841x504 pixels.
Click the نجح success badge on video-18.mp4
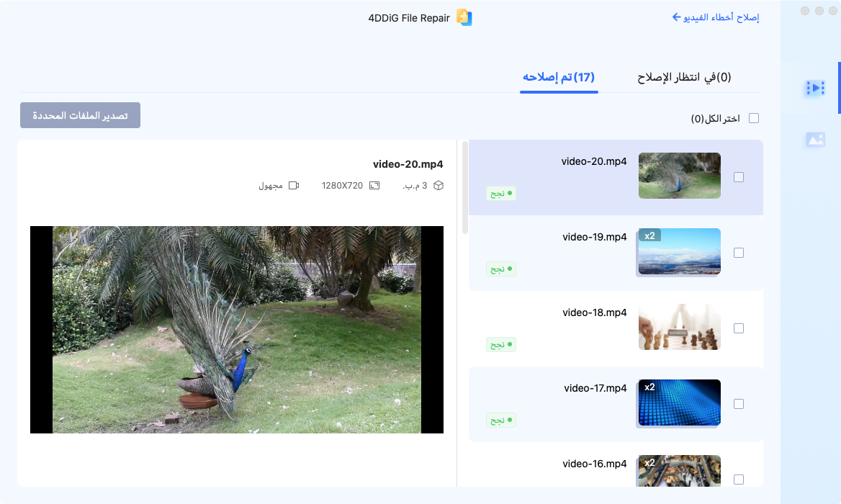tap(500, 344)
